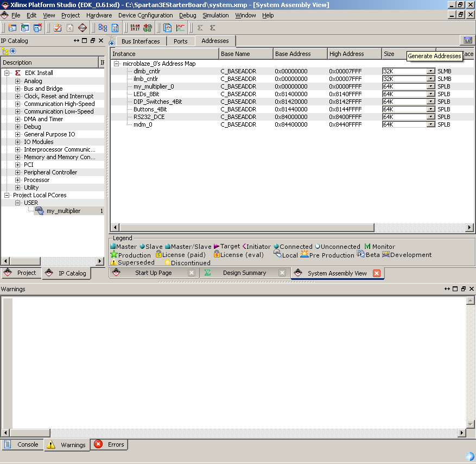
Task: Expand the Processor category
Action: pos(17,180)
